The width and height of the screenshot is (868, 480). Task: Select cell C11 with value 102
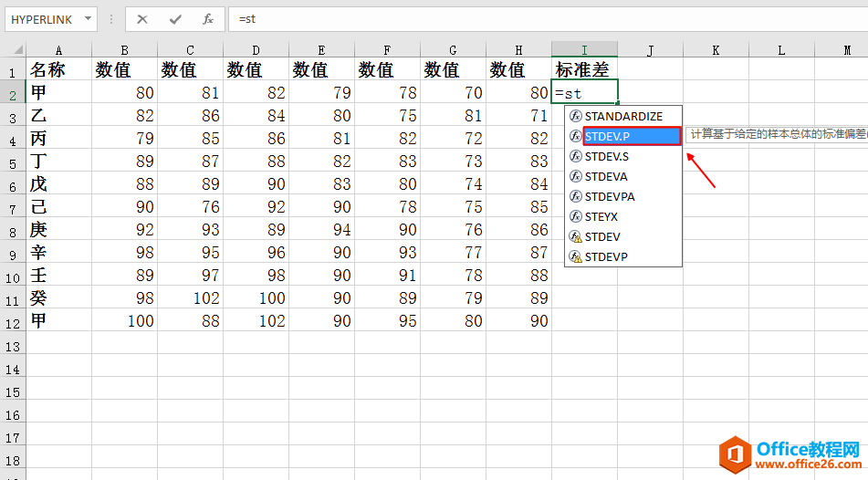tap(190, 297)
